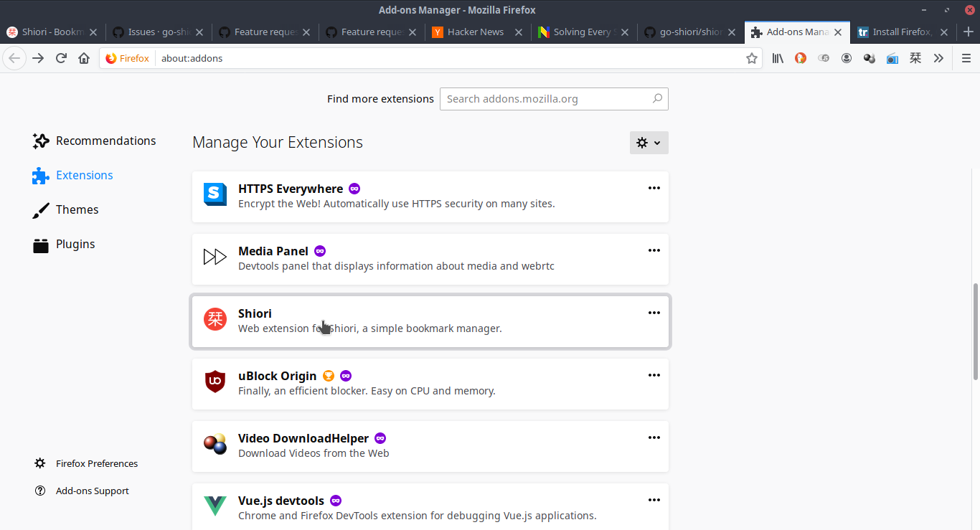Click the blue radio extension icon
Screen dimensions: 980x530
click(892, 58)
